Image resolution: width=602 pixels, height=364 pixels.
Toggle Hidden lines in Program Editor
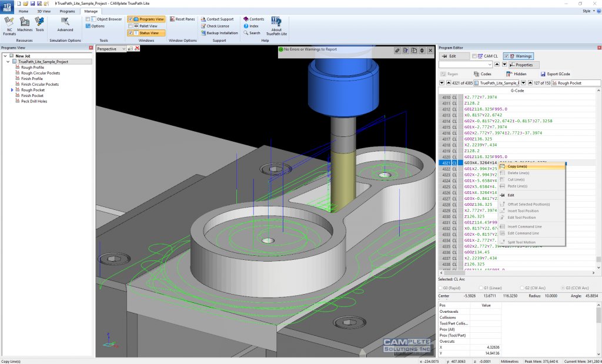tap(516, 74)
